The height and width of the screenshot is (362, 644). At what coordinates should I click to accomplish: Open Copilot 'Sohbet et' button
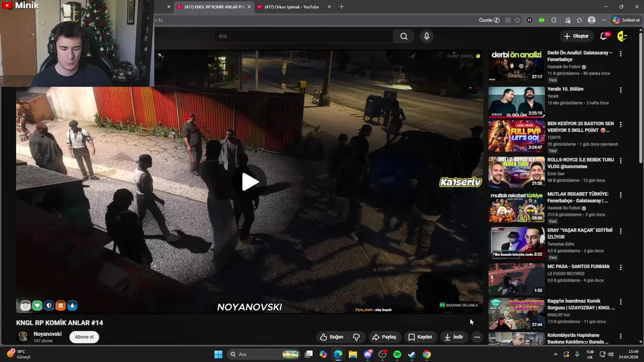626,20
